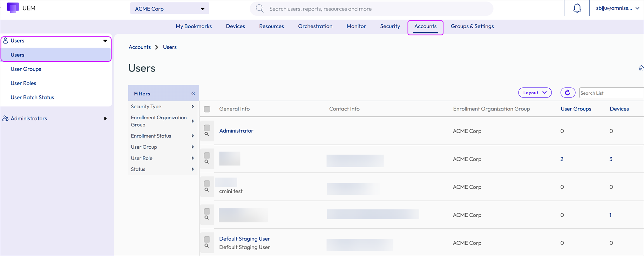Open the Default Staging User link
This screenshot has width=644, height=256.
tap(245, 239)
